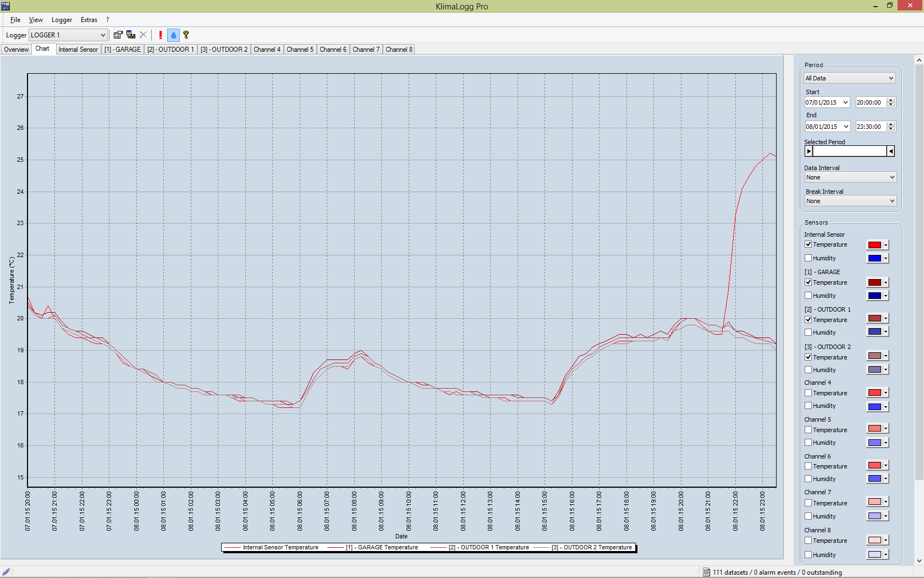Click the OUTDOOR 1 Temperature color swatch
Viewport: 924px width, 578px height.
point(874,319)
